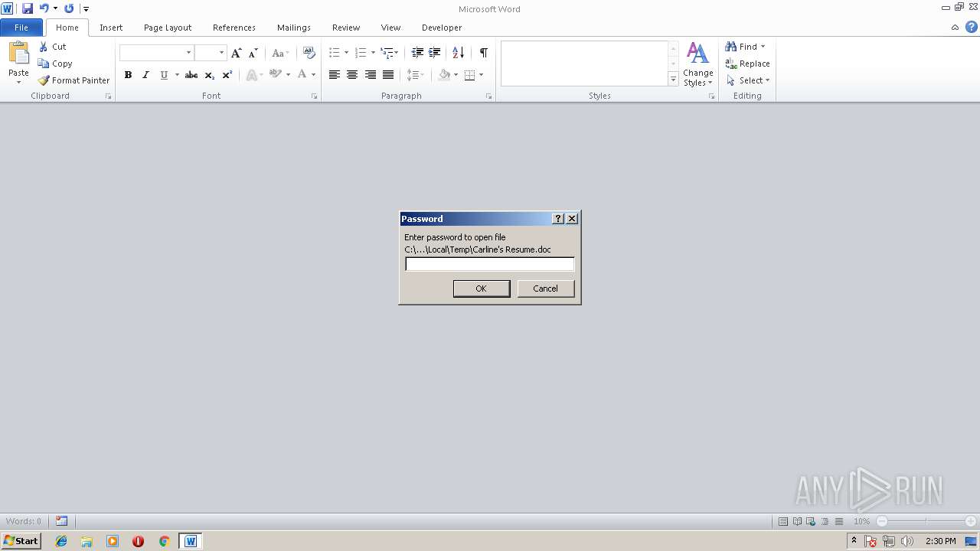Open the font name combo box
980x551 pixels.
pyautogui.click(x=188, y=53)
